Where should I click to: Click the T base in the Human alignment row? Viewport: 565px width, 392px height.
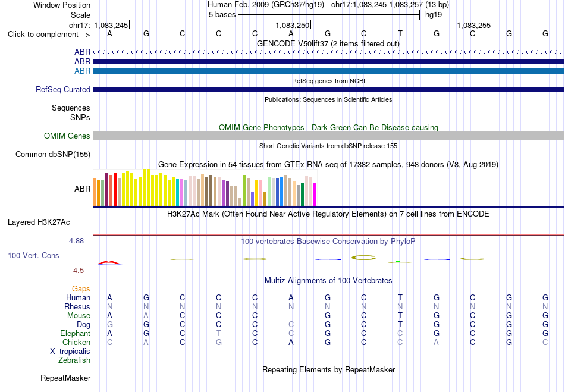tap(400, 297)
